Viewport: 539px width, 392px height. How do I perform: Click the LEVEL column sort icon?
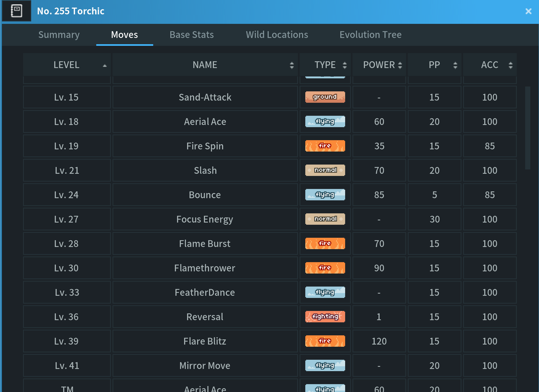point(104,65)
